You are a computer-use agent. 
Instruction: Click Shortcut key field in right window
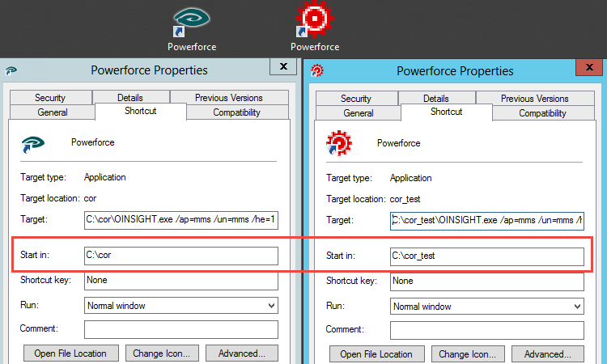tap(487, 281)
